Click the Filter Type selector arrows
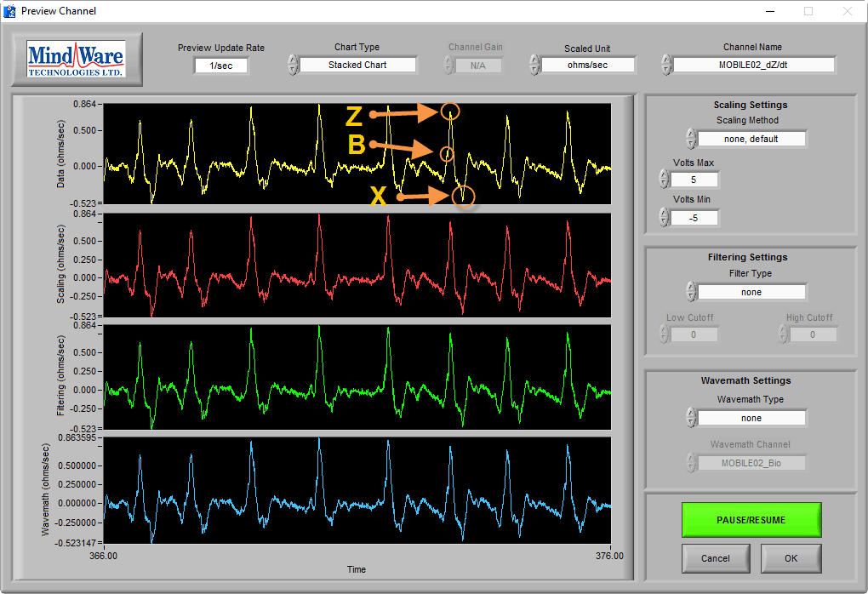Screen dimensions: 868x594 coord(691,292)
